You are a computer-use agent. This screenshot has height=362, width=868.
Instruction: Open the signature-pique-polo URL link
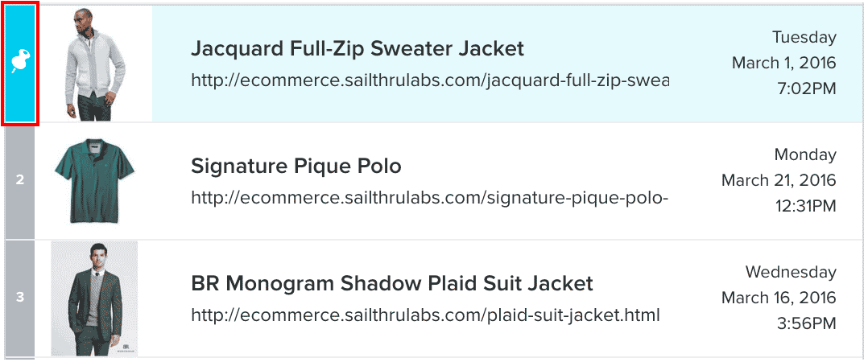tap(430, 198)
